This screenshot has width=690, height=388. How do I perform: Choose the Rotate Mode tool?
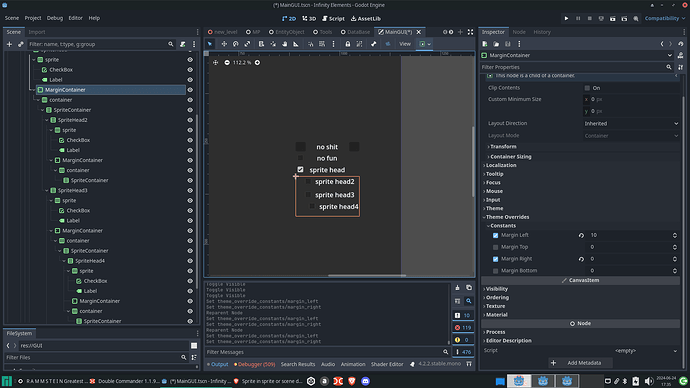click(x=236, y=44)
